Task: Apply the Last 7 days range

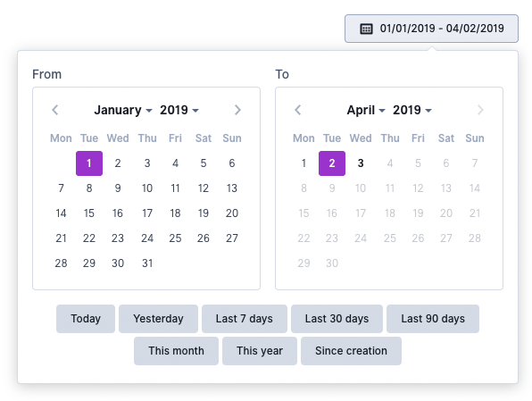Action: pyautogui.click(x=245, y=319)
